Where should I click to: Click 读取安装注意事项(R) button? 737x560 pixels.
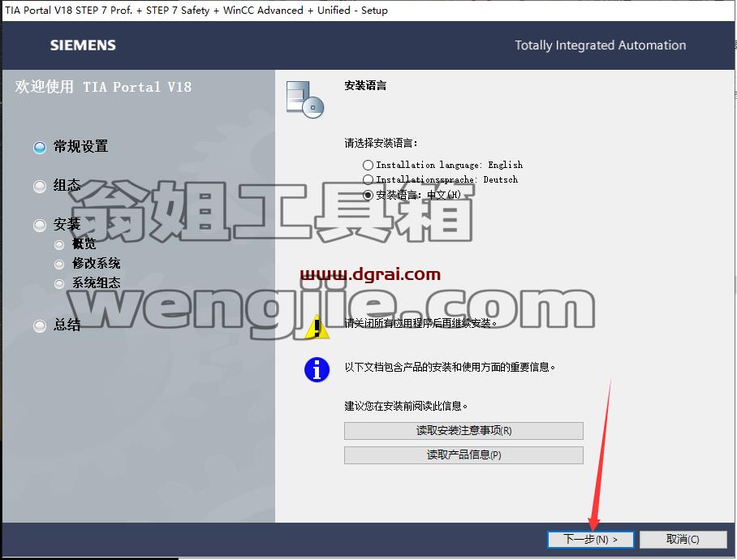tap(463, 431)
